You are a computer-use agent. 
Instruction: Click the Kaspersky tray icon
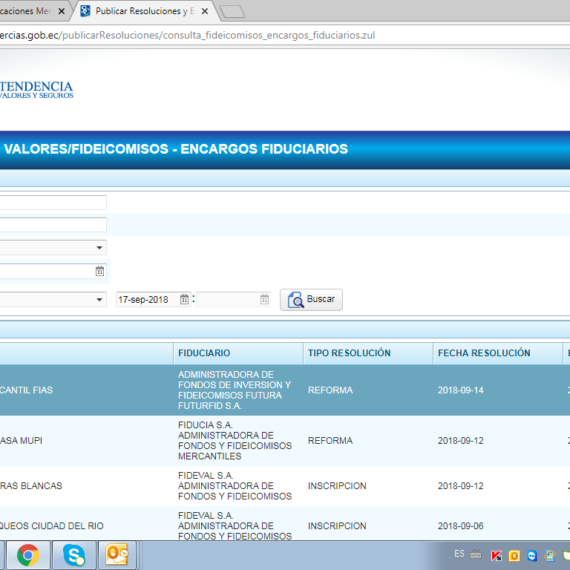pos(496,555)
